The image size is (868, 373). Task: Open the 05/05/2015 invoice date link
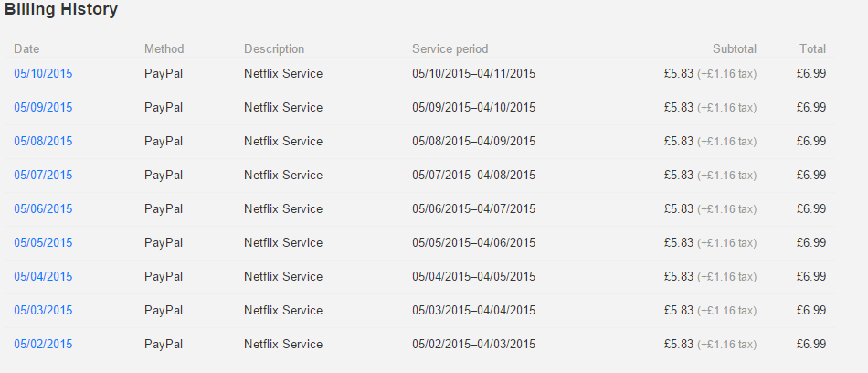point(43,242)
